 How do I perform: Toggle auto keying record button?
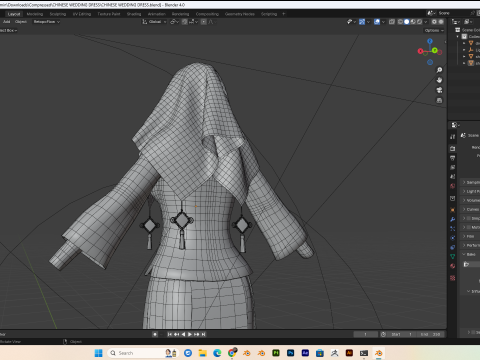155,334
